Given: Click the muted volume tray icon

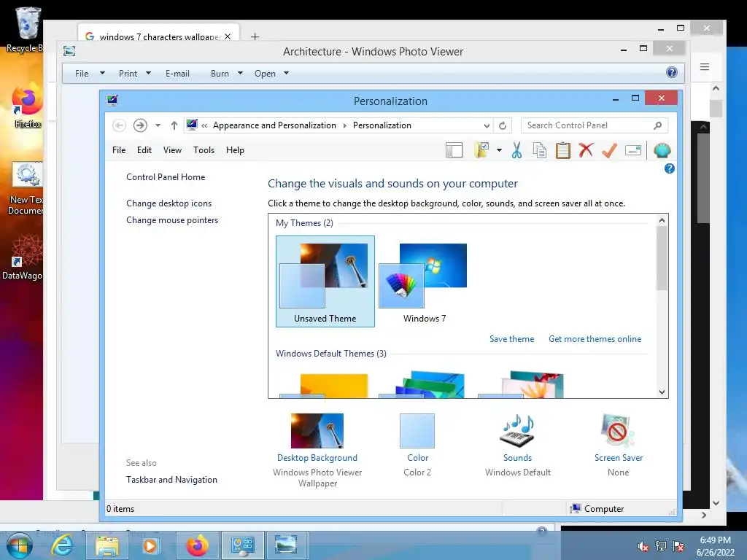Looking at the screenshot, I should pyautogui.click(x=643, y=546).
